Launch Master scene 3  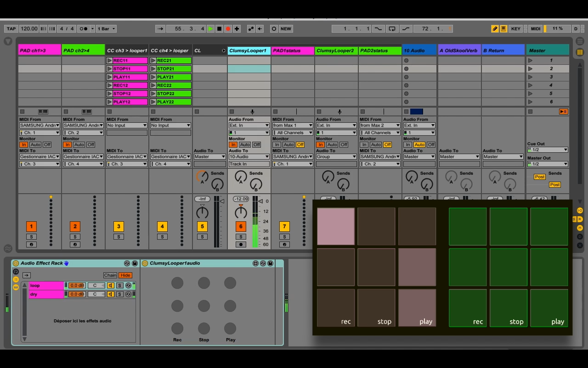pyautogui.click(x=531, y=77)
